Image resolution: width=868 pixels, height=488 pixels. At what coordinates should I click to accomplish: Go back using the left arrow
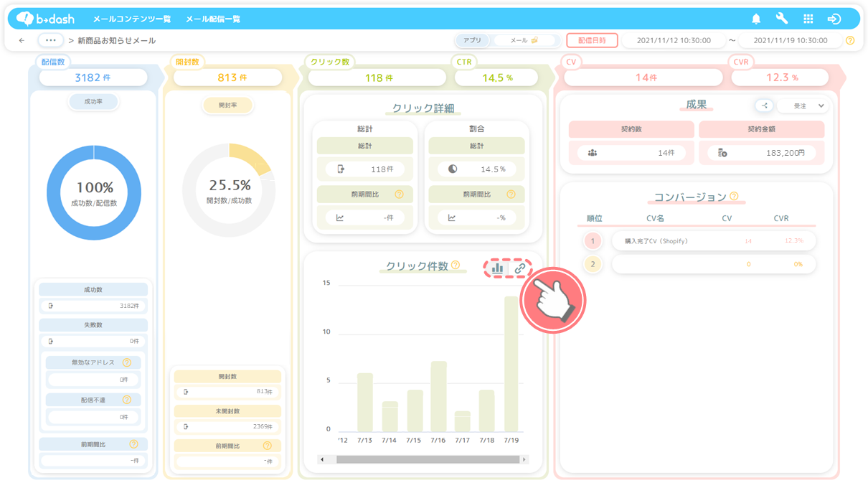tap(22, 41)
